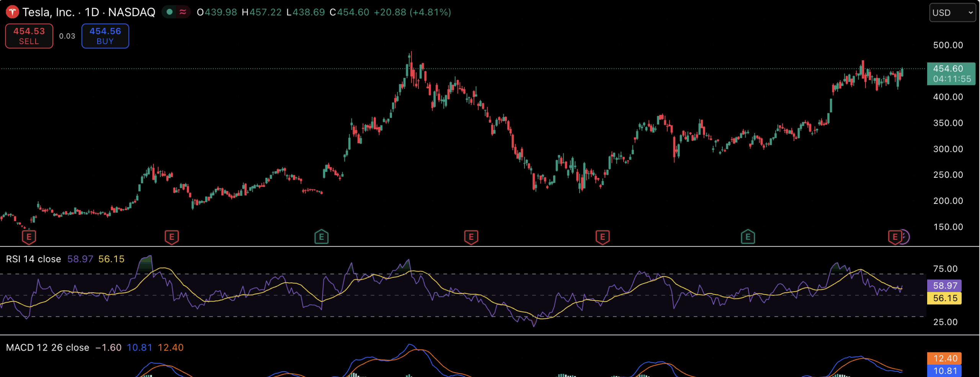The image size is (980, 377).
Task: Open the second green earnings marker
Action: pos(748,237)
